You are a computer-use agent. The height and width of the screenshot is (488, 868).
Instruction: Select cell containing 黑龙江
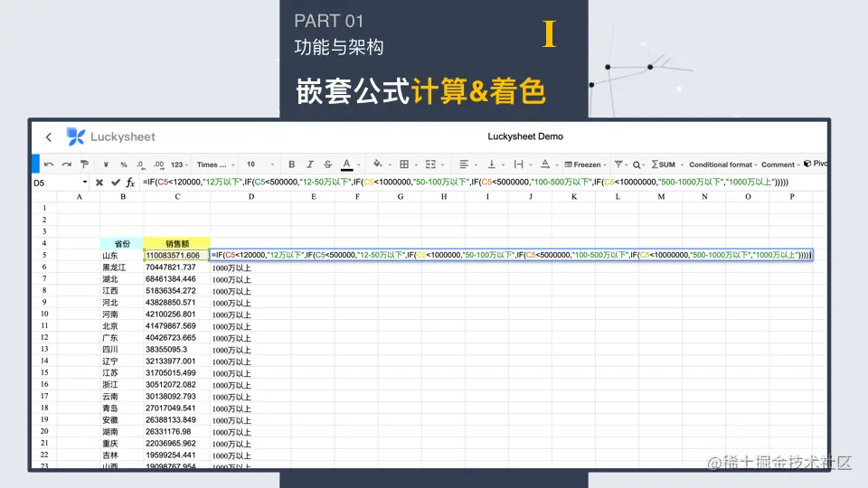pos(122,267)
